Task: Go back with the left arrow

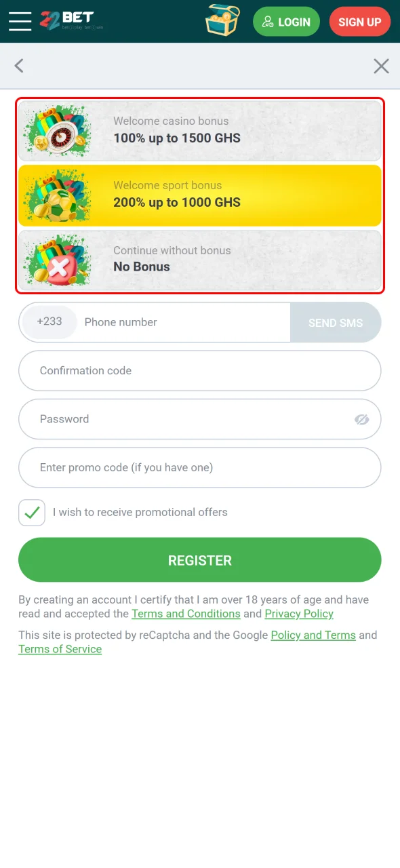Action: [x=19, y=66]
